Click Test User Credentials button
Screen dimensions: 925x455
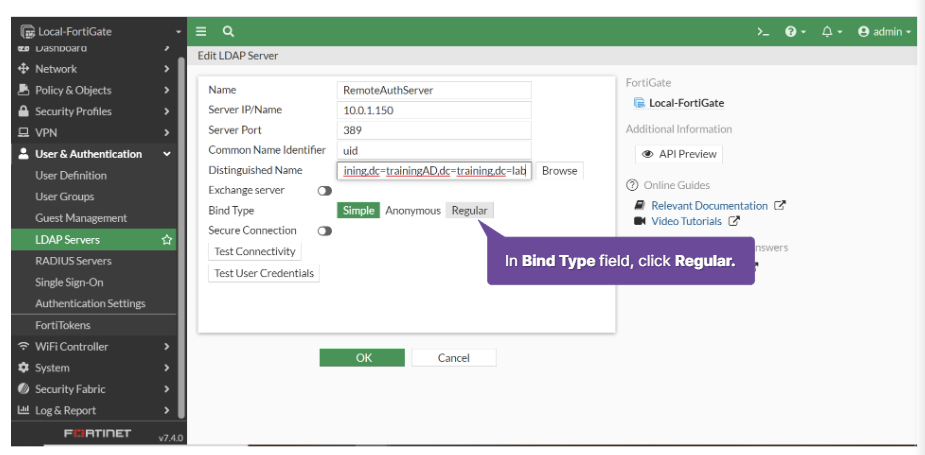click(x=264, y=273)
